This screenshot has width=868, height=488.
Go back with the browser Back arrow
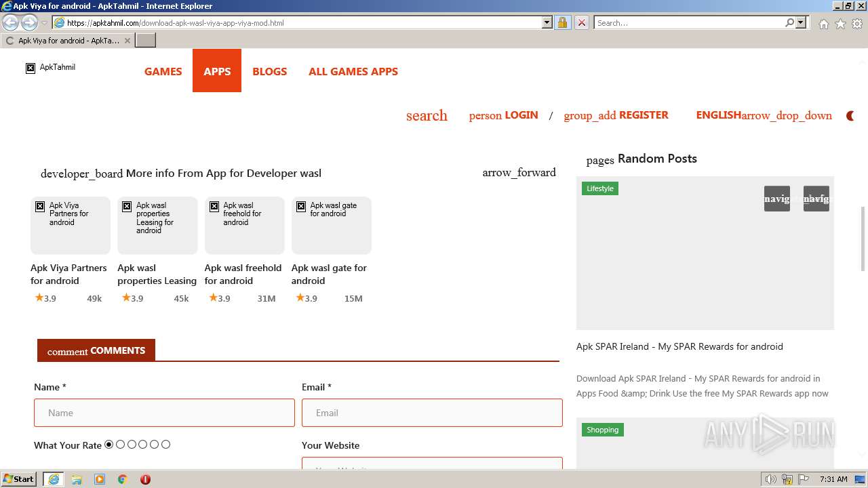(11, 22)
